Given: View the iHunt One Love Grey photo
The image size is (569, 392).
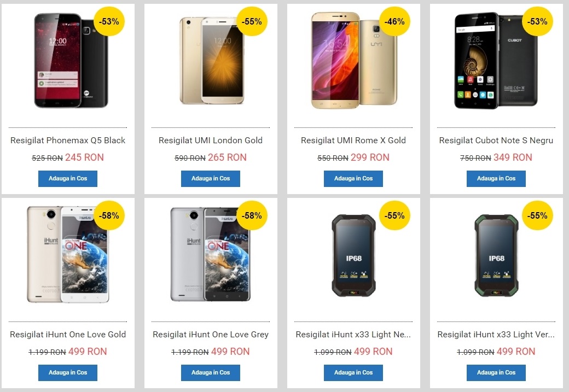Looking at the screenshot, I should tap(211, 254).
